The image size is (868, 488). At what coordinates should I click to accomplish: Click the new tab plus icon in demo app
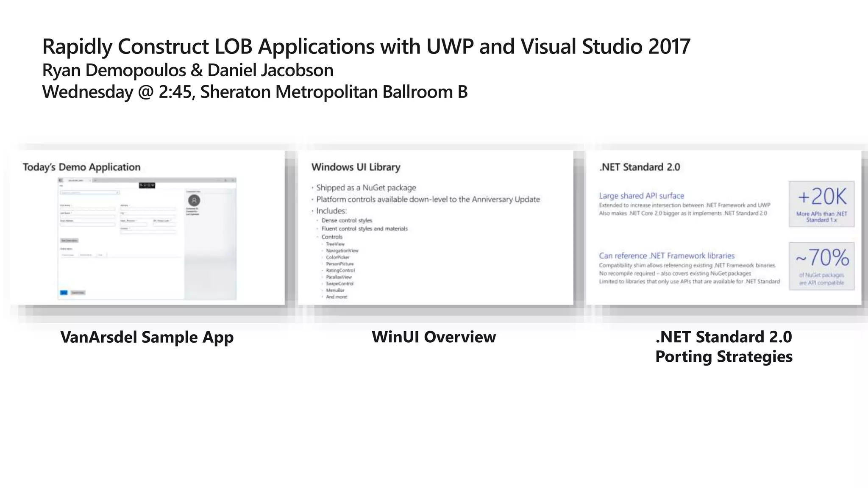(x=96, y=180)
